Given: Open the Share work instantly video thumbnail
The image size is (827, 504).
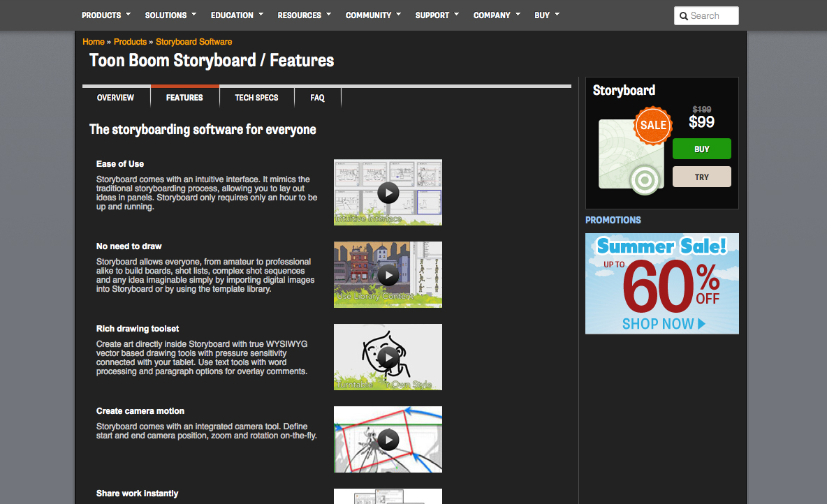Looking at the screenshot, I should pyautogui.click(x=388, y=496).
